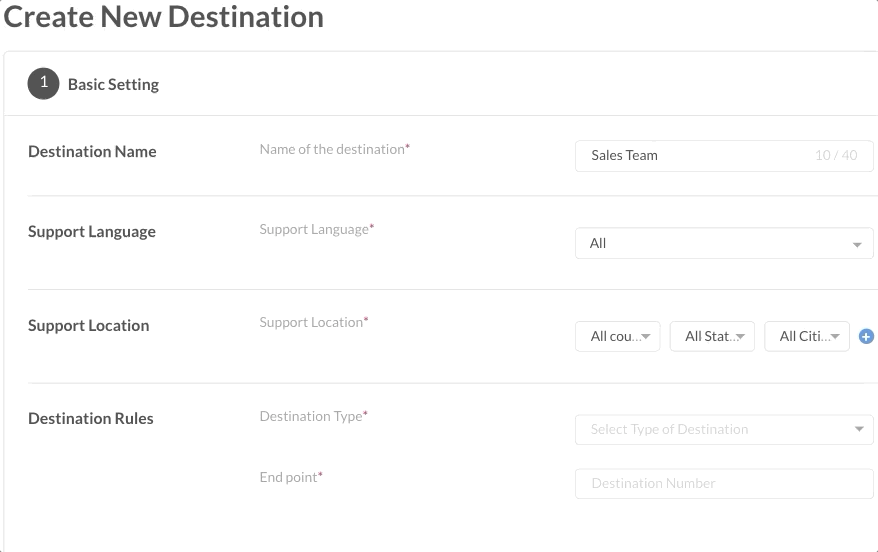Click the bold Destination Rules label
Viewport: 878px width, 552px height.
point(91,419)
